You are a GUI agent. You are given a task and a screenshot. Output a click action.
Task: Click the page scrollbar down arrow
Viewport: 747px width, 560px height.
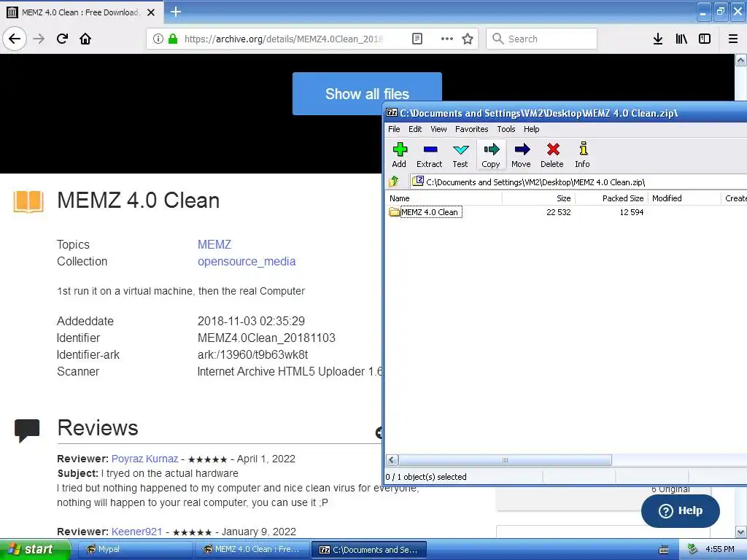click(740, 532)
